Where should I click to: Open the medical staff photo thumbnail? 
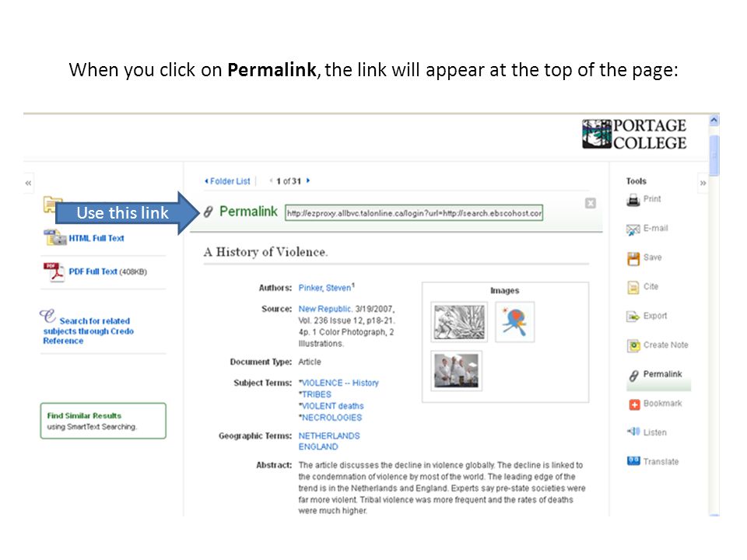(457, 371)
